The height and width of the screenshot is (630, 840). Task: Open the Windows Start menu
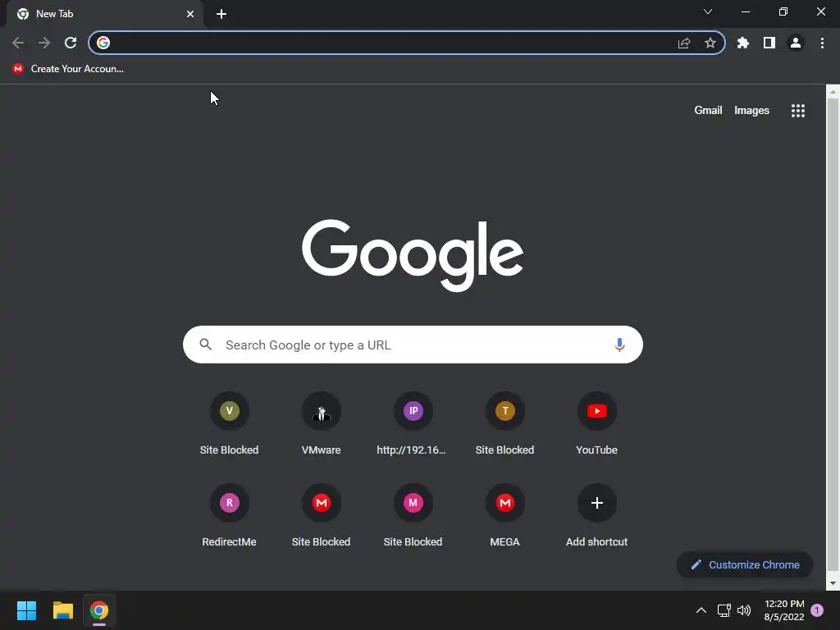pyautogui.click(x=26, y=610)
